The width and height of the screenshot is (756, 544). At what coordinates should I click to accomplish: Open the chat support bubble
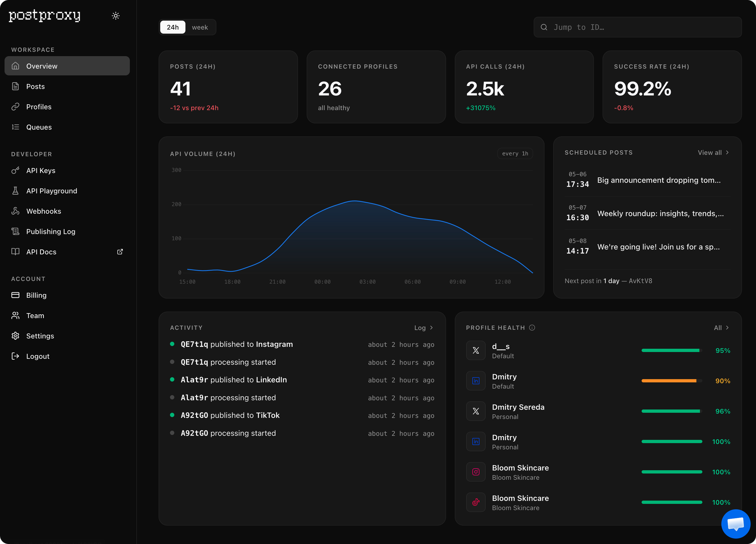736,524
